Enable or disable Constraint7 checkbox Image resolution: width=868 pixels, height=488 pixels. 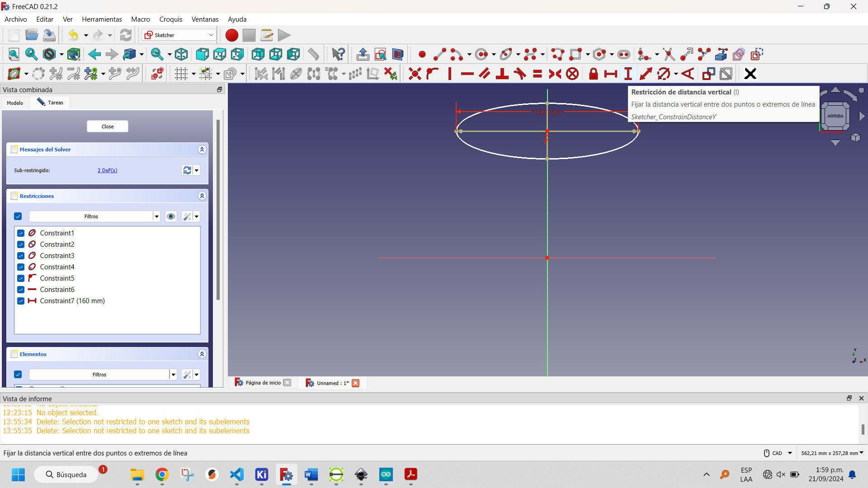pos(21,301)
